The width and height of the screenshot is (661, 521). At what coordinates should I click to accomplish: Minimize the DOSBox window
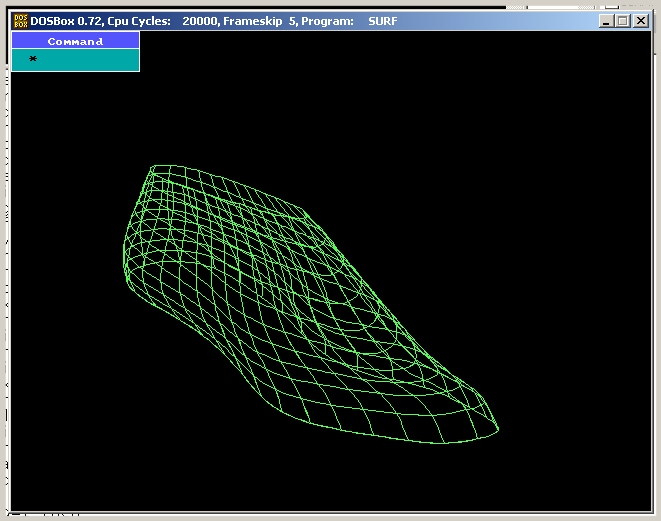[605, 21]
